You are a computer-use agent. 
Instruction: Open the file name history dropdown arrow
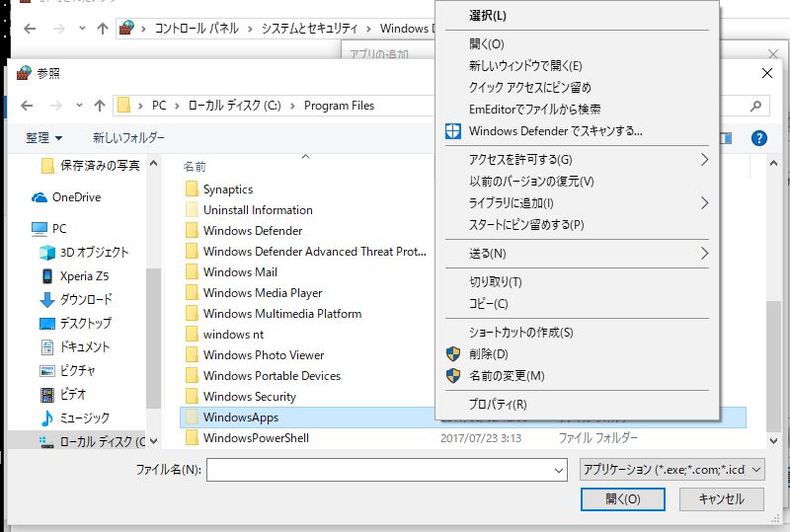tap(558, 471)
